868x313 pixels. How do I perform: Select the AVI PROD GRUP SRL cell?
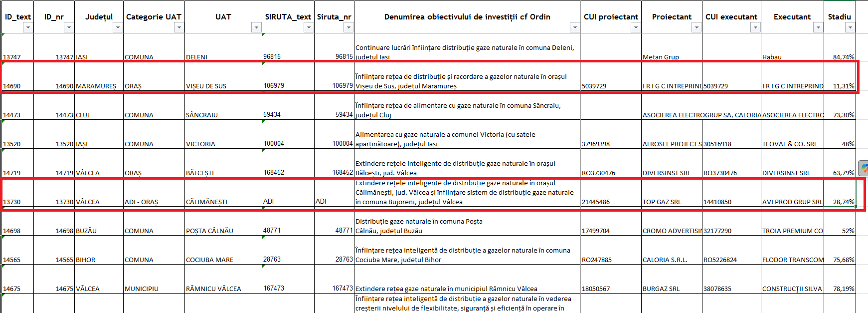(792, 192)
